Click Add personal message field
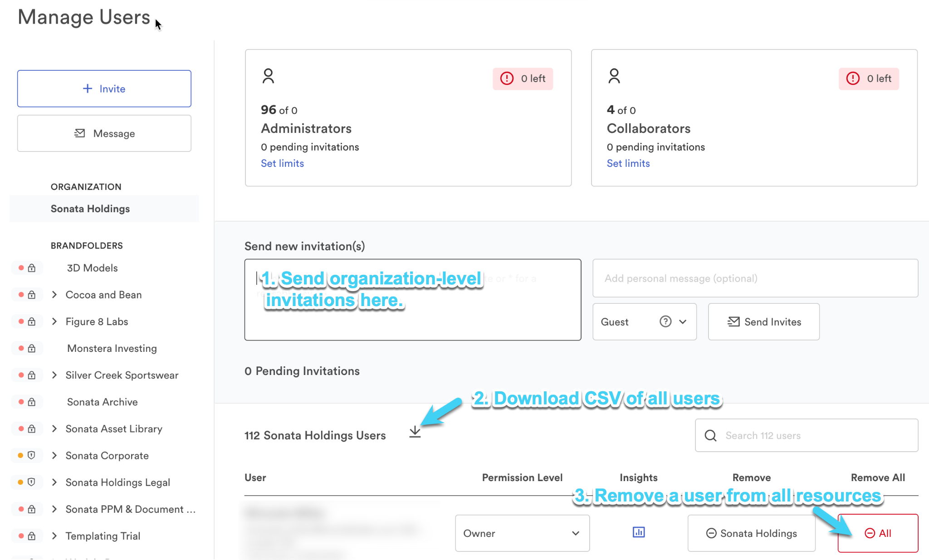Viewport: 929px width, 560px height. point(755,278)
